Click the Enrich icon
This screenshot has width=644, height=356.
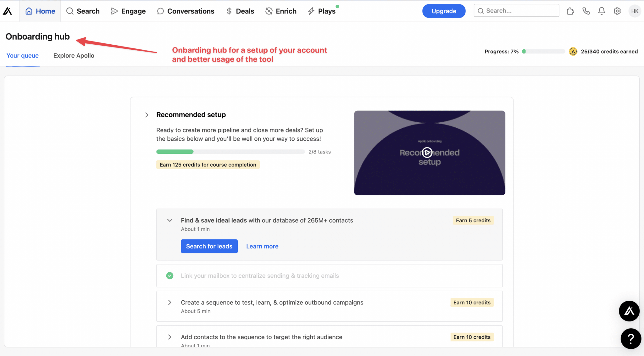point(269,11)
